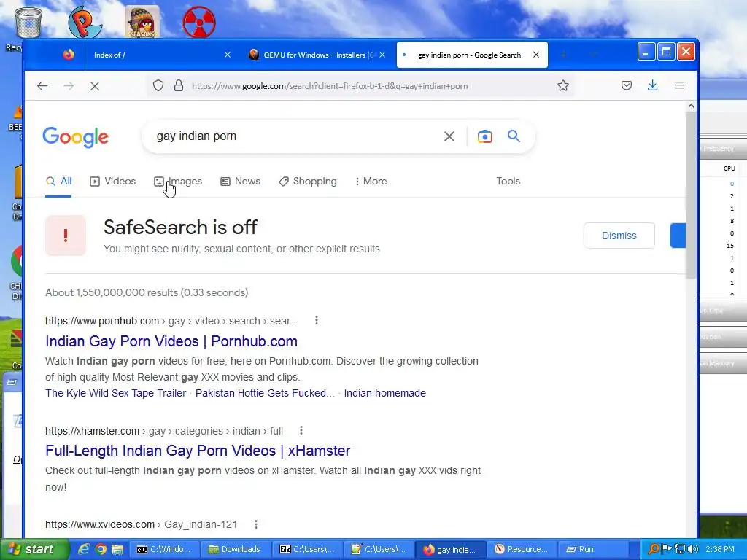
Task: Select the All results tab
Action: point(58,182)
